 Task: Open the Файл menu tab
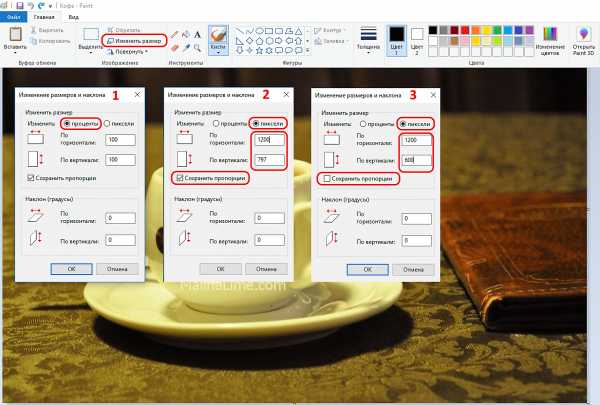14,17
